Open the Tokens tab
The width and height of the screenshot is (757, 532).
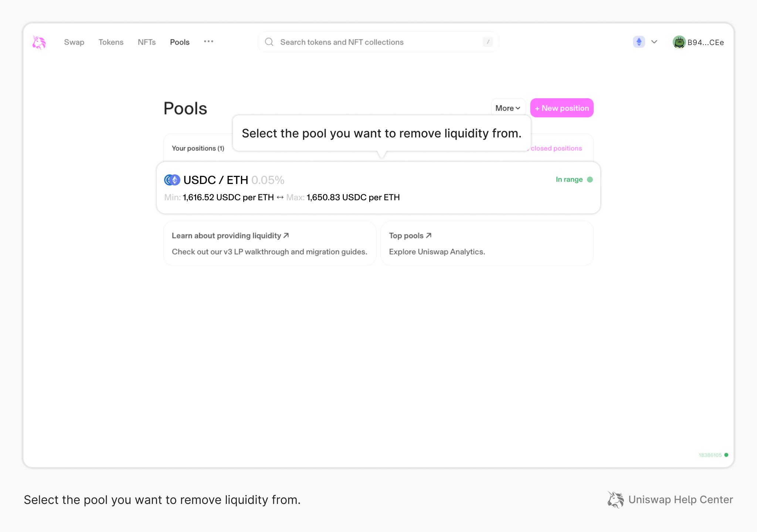[111, 42]
